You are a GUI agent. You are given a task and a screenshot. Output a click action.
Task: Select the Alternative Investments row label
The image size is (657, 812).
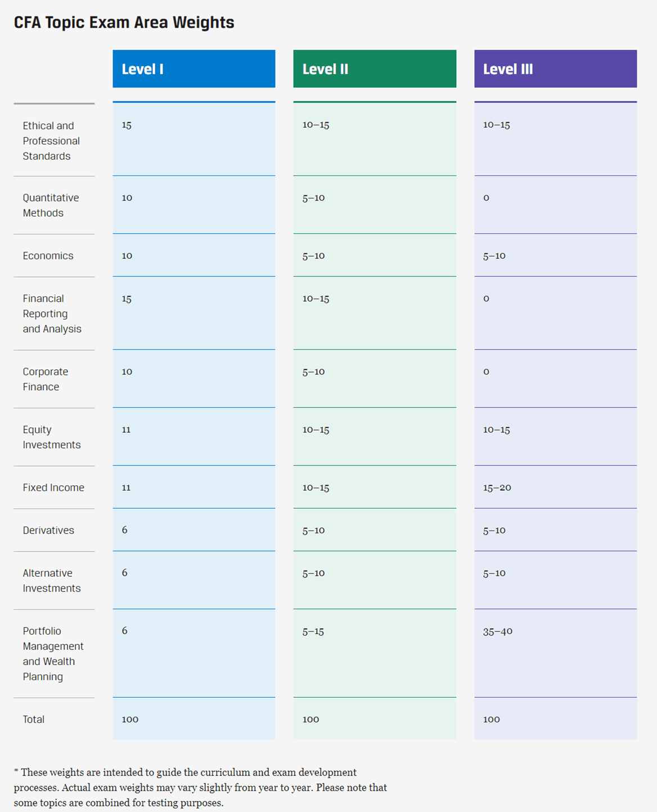(51, 581)
